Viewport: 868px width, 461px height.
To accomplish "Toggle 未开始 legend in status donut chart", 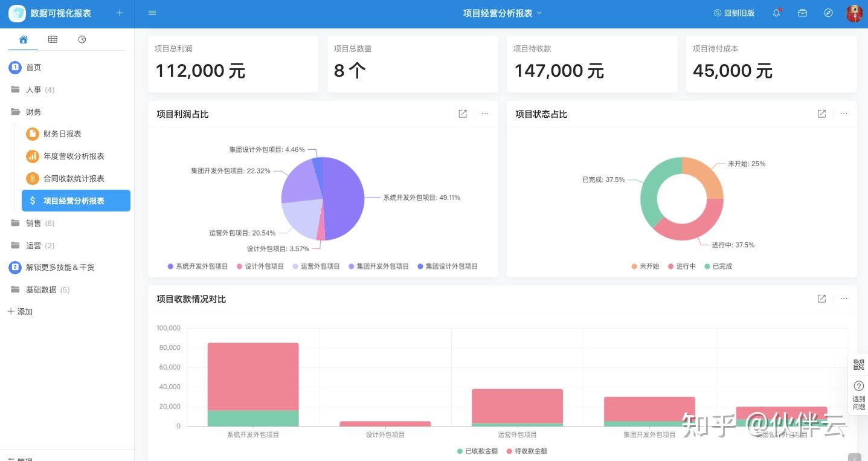I will (x=645, y=266).
